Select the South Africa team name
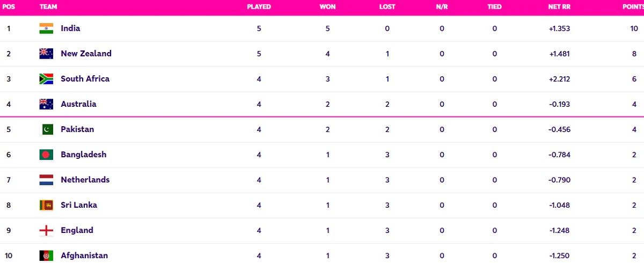This screenshot has height=263, width=644. click(x=85, y=79)
